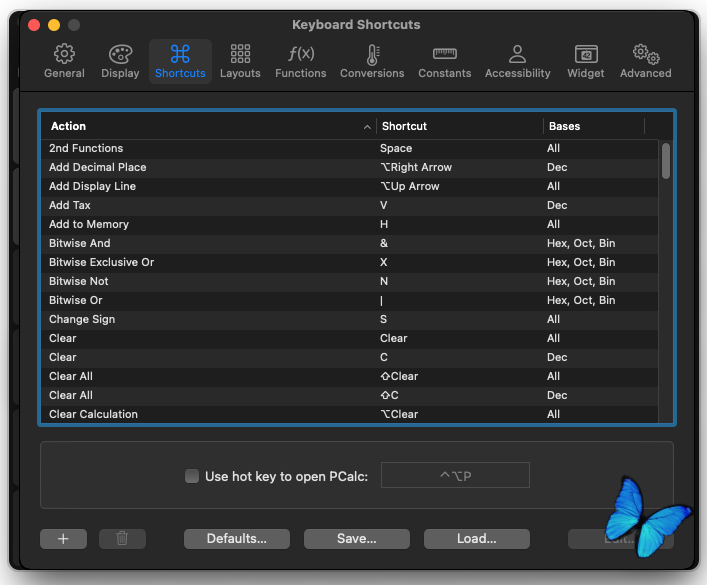This screenshot has width=707, height=585.
Task: Select the 2nd Functions row
Action: [x=349, y=148]
